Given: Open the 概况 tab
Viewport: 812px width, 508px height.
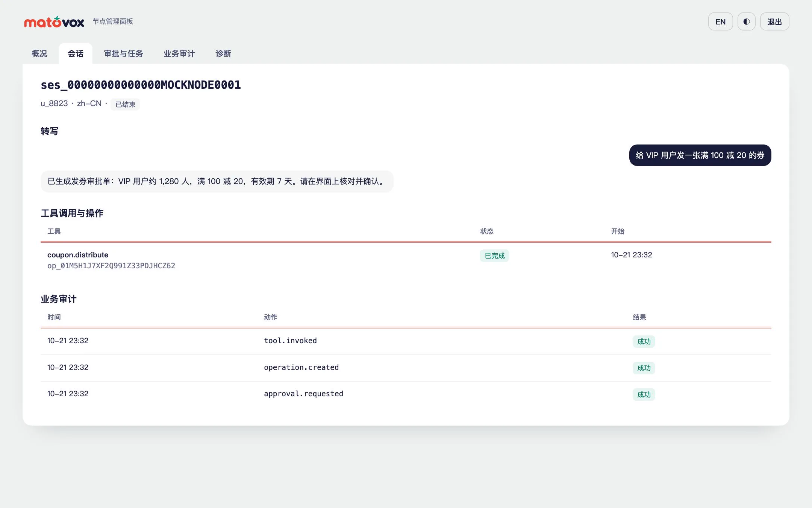Looking at the screenshot, I should point(39,54).
